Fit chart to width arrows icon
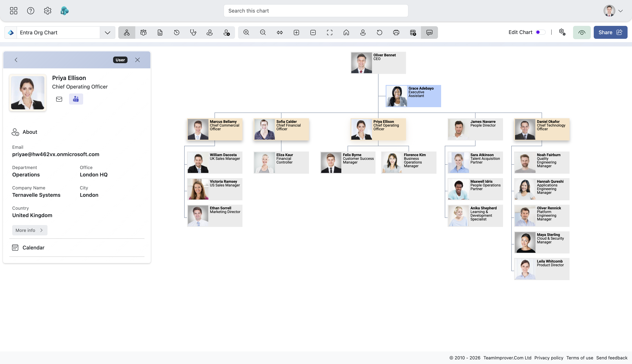This screenshot has width=632, height=364. coord(280,33)
